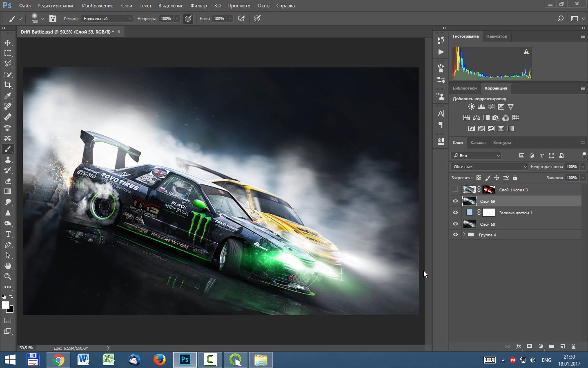The image size is (588, 368).
Task: Select the Clone Stamp tool
Action: (8, 160)
